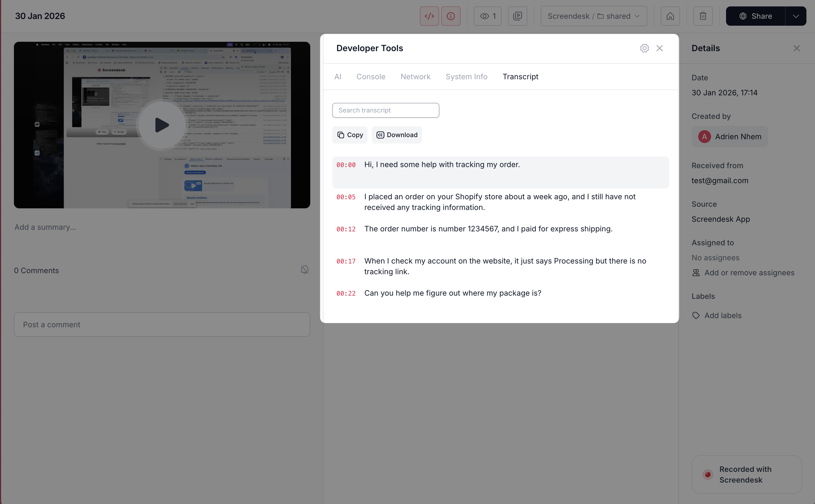Jump to 00:12 transcript timestamp
The height and width of the screenshot is (504, 815).
pyautogui.click(x=346, y=229)
